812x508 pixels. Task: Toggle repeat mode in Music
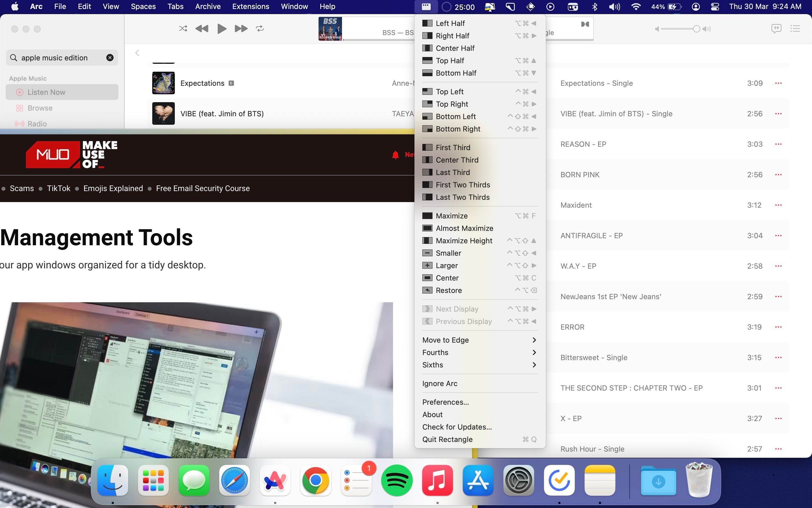[x=260, y=29]
